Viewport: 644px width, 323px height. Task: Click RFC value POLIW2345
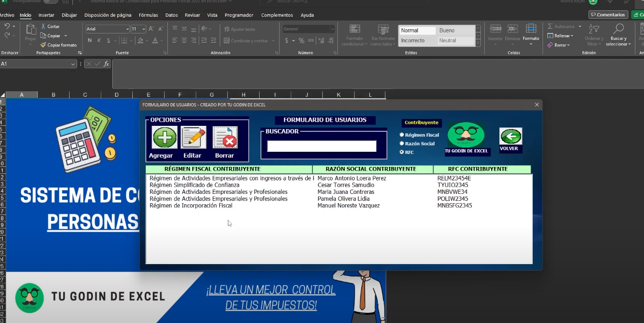(452, 198)
